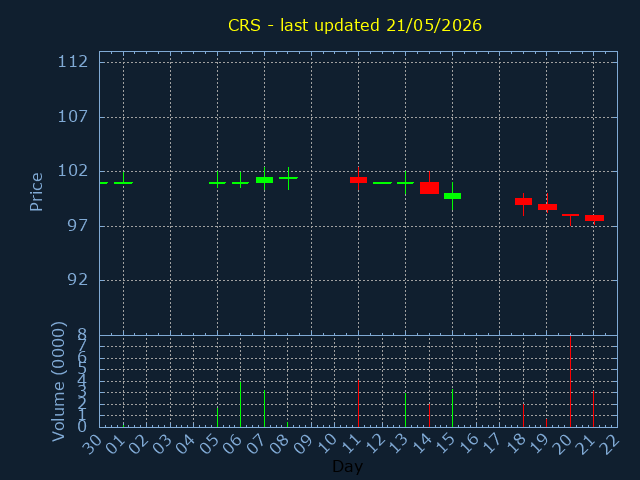Click the Price axis title
The height and width of the screenshot is (480, 640).
36,192
